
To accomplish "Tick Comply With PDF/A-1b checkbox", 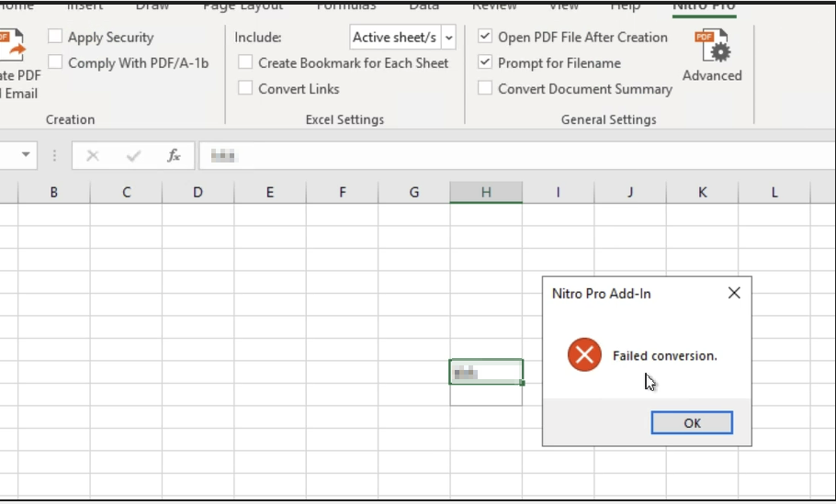I will (x=55, y=62).
